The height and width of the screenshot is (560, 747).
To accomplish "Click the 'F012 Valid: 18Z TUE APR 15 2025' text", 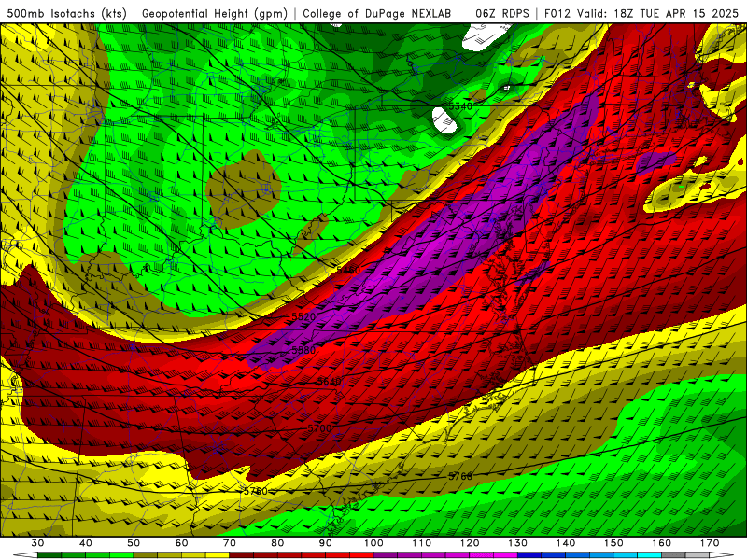I will point(642,14).
